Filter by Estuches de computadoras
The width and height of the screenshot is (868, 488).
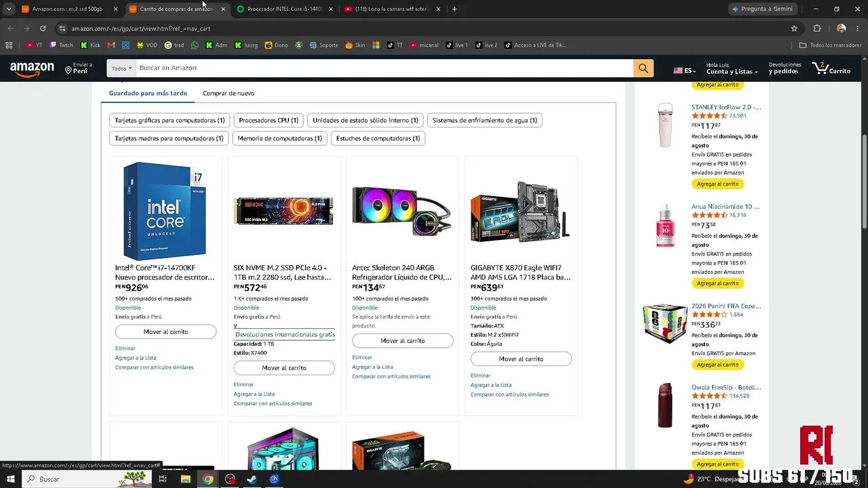pyautogui.click(x=378, y=138)
